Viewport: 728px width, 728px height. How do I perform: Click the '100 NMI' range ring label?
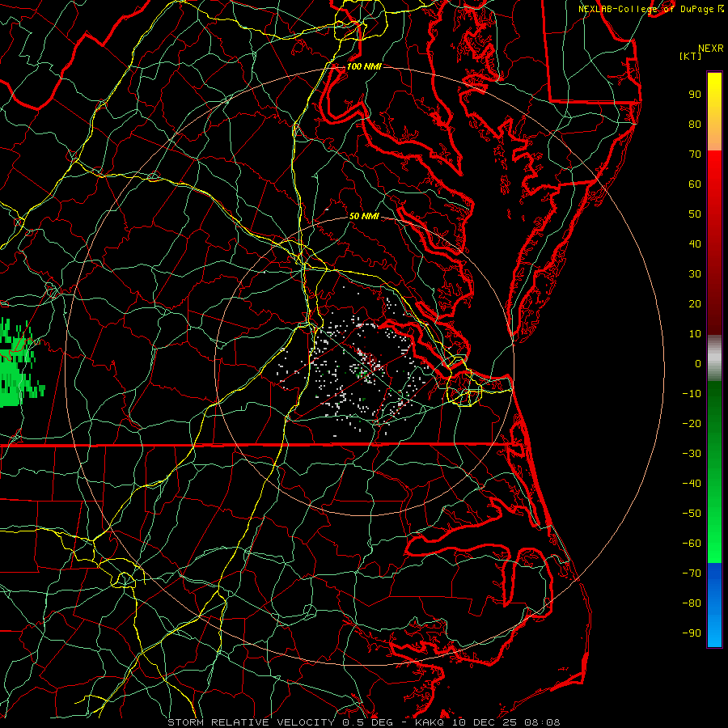coord(364,66)
